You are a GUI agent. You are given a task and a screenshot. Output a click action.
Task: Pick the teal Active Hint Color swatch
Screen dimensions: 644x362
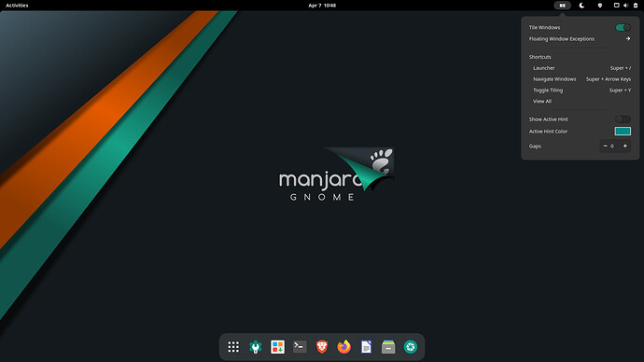(623, 132)
